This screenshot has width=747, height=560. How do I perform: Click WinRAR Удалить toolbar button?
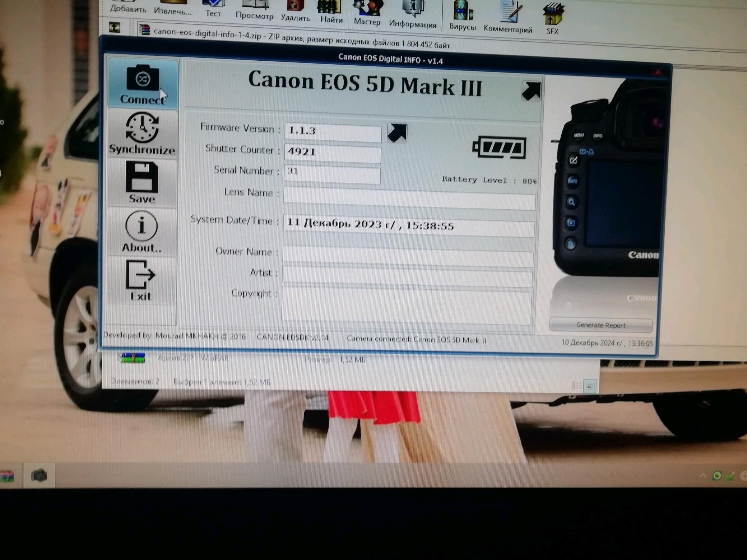[x=295, y=11]
